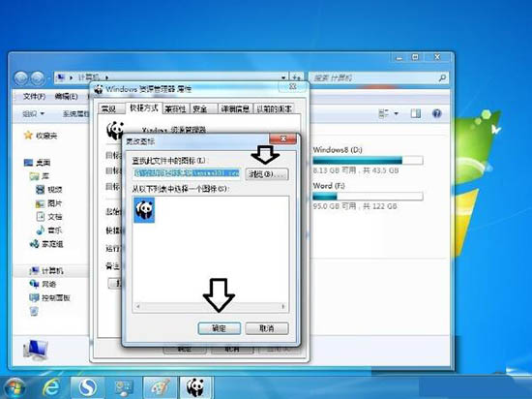Toggle the preview pane icon

pyautogui.click(x=416, y=113)
